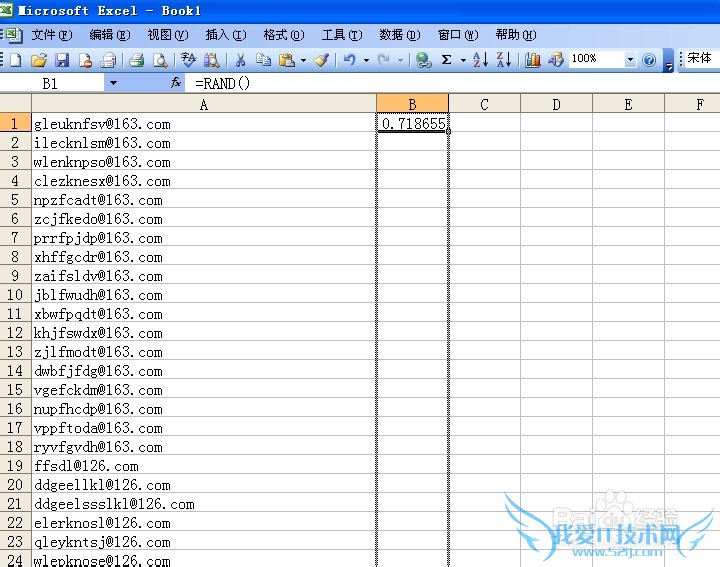Open the Chart Wizard icon

click(x=532, y=60)
